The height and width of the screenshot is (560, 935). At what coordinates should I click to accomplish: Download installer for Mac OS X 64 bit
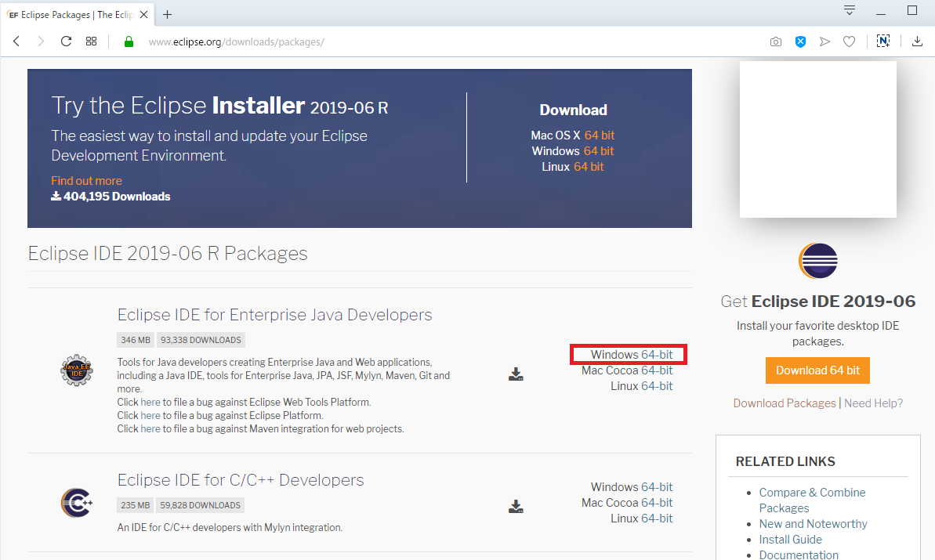[x=600, y=135]
